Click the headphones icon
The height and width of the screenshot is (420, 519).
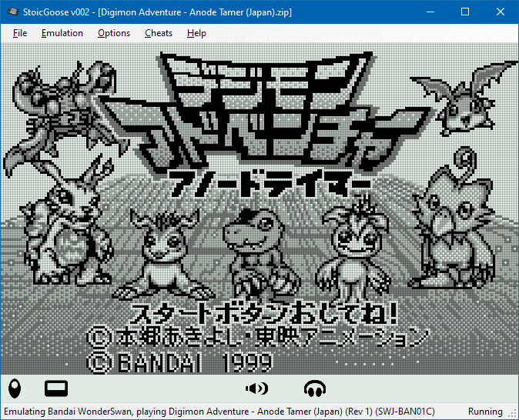pyautogui.click(x=315, y=388)
